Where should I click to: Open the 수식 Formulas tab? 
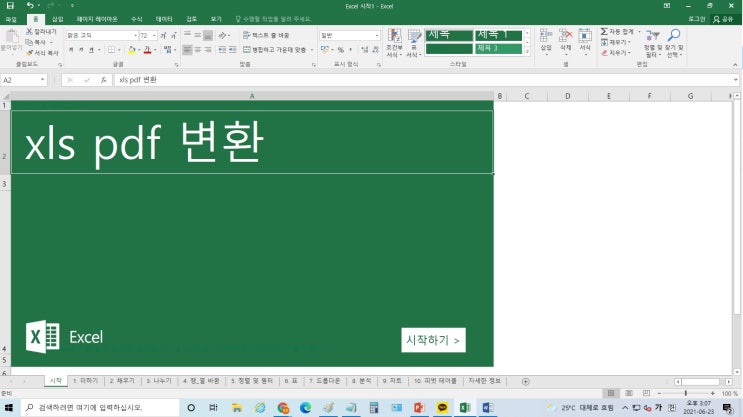pos(136,19)
